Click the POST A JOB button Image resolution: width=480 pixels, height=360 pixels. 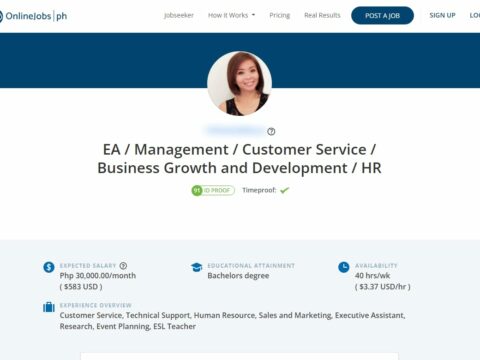click(382, 15)
